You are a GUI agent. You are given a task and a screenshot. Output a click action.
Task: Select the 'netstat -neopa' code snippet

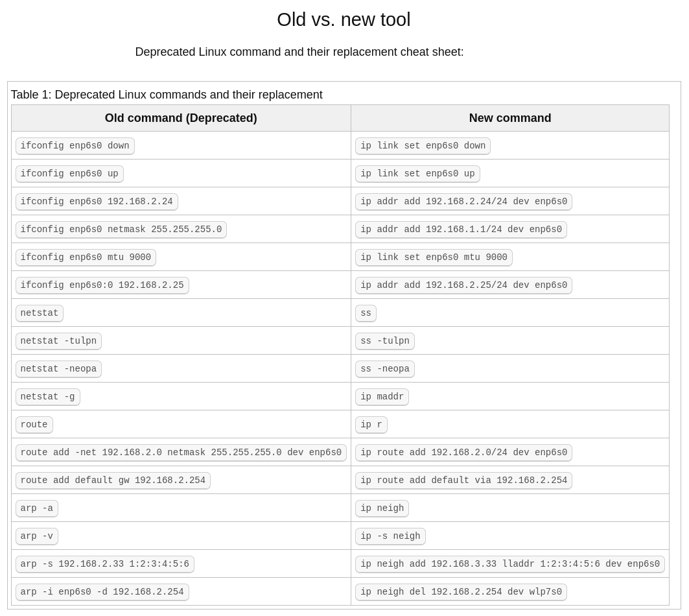point(58,369)
